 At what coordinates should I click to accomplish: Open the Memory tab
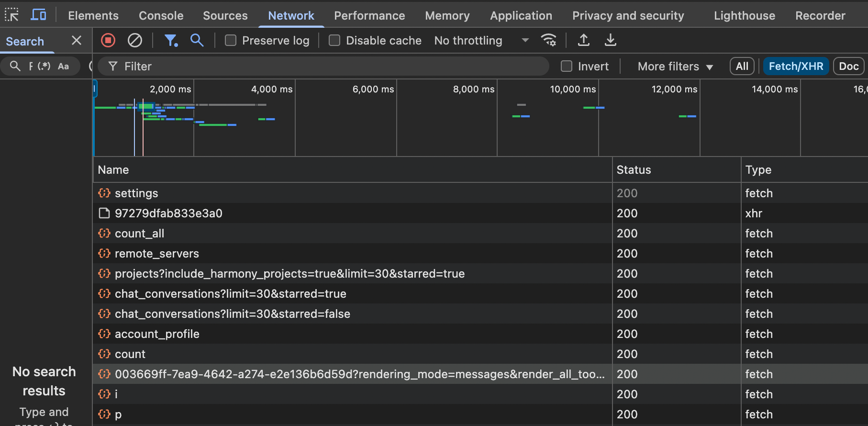(x=447, y=15)
